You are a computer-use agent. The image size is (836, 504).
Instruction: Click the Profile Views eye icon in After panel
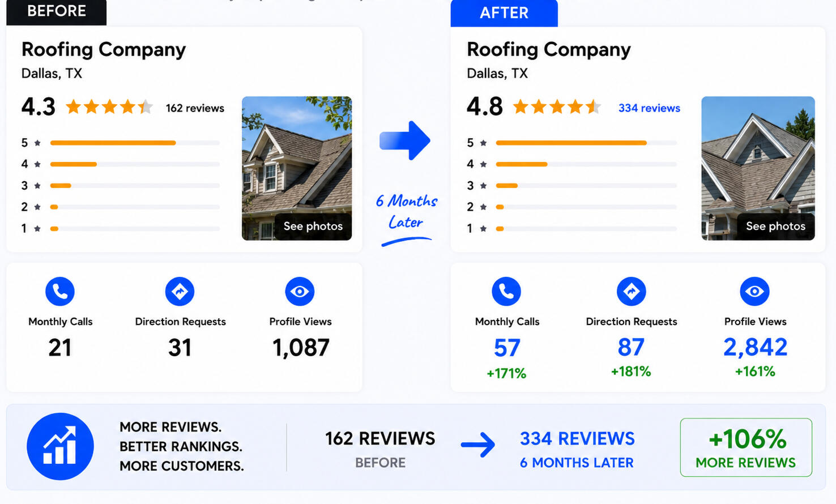pyautogui.click(x=754, y=291)
